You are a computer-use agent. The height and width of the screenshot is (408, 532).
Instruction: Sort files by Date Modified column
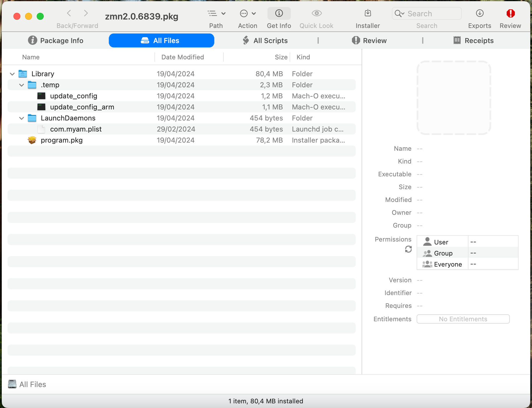coord(183,57)
